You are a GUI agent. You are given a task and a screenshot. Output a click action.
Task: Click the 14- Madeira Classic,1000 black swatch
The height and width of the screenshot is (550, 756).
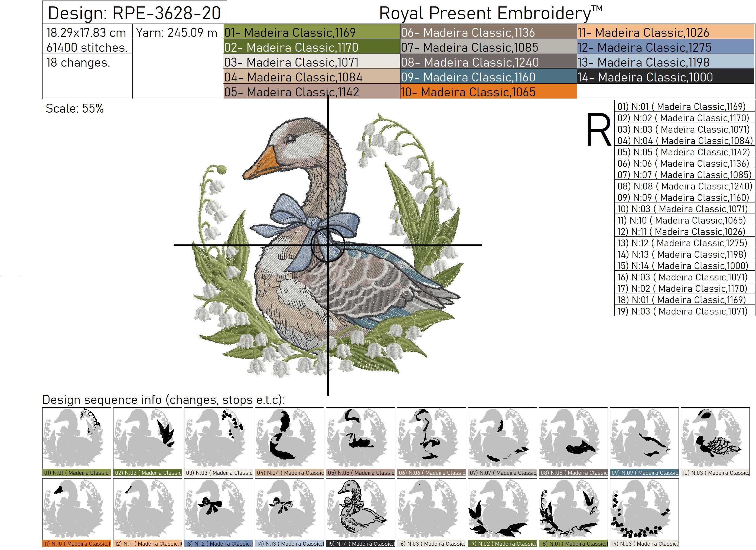click(x=666, y=77)
